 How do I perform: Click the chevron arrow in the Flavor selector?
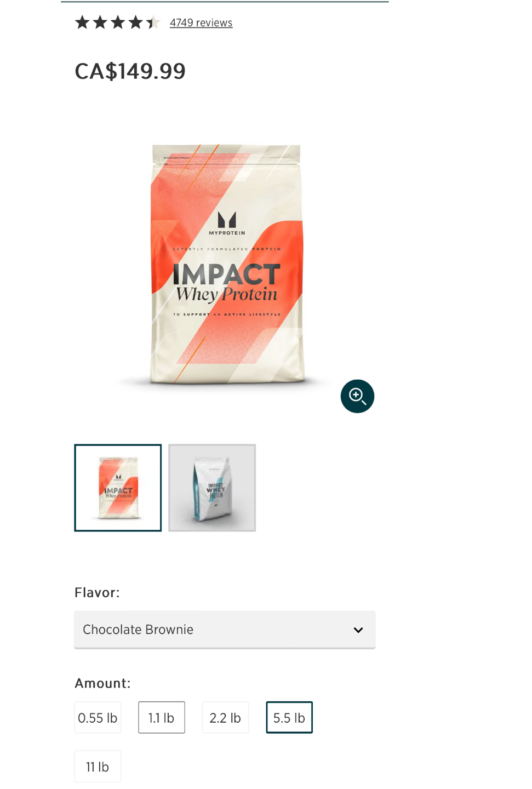point(358,630)
